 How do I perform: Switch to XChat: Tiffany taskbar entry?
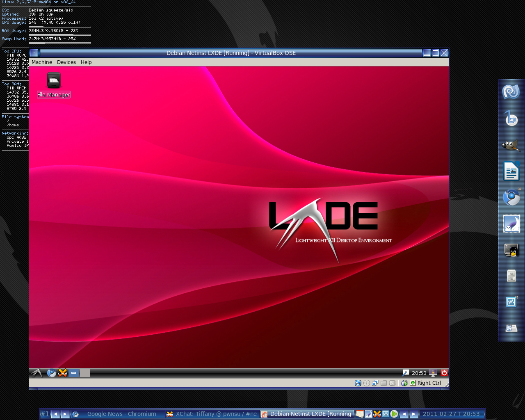[x=212, y=414]
